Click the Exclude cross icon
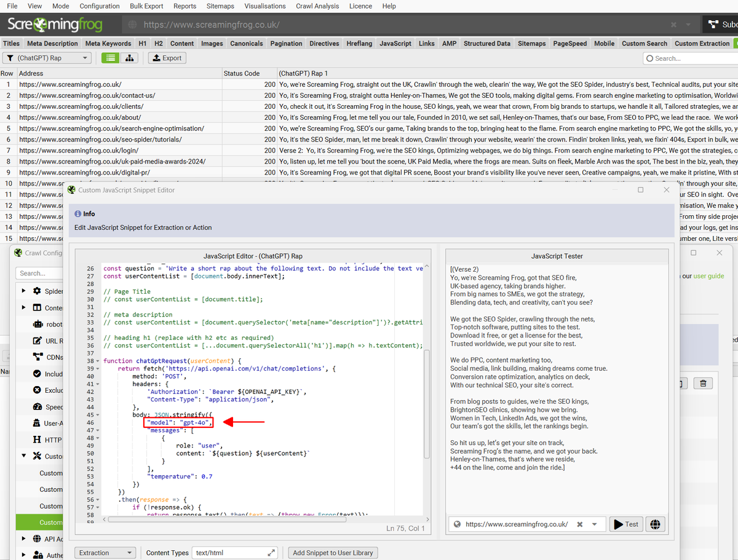Image resolution: width=738 pixels, height=560 pixels. [38, 390]
